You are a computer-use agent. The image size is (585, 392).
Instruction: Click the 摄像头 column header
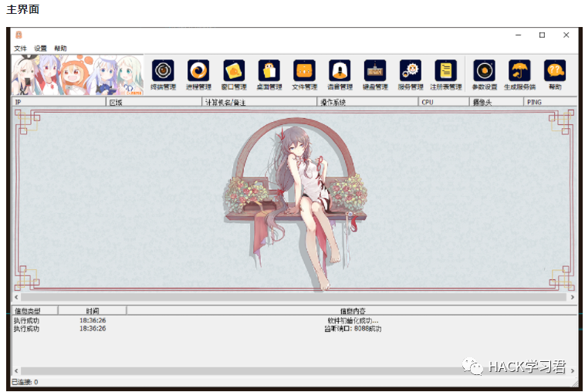coord(496,102)
